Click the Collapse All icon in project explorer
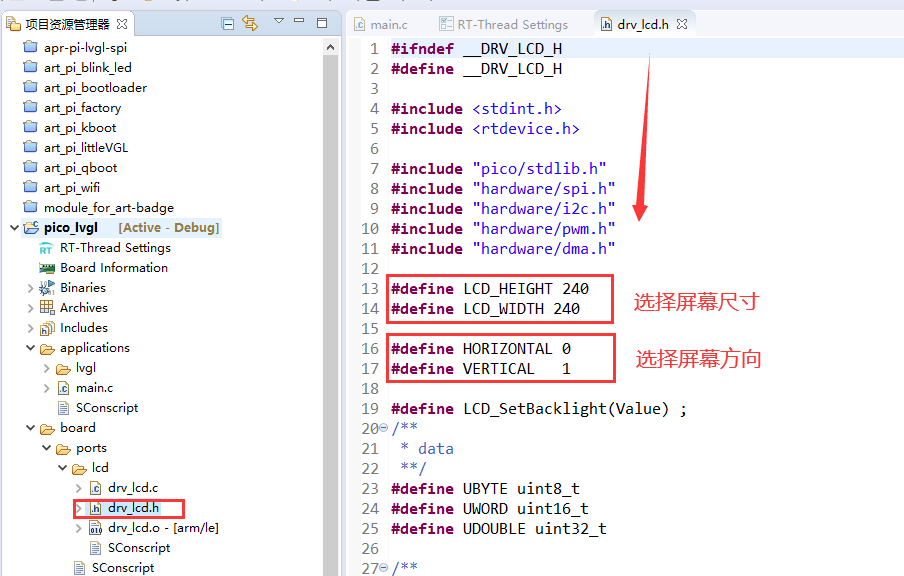Image resolution: width=904 pixels, height=576 pixels. pos(228,23)
